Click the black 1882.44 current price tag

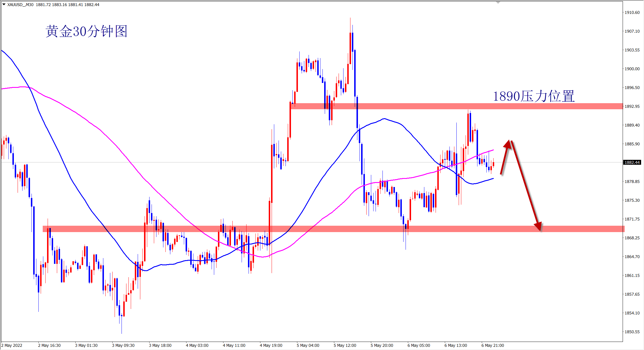tap(632, 162)
